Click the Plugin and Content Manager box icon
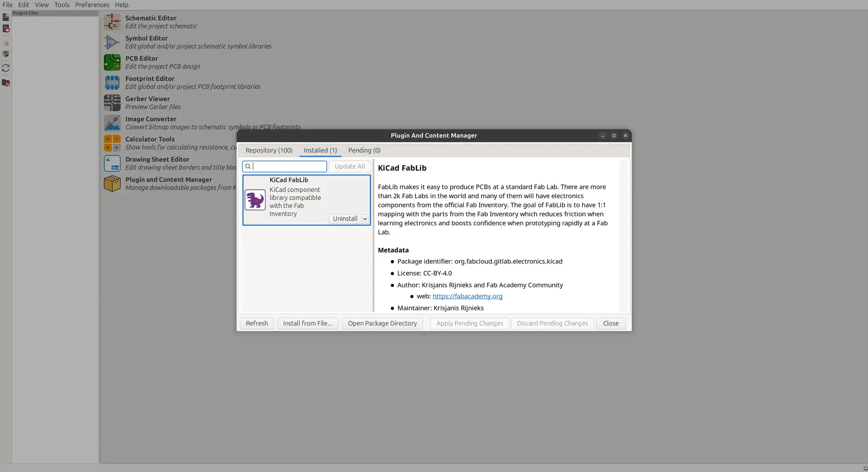Viewport: 868px width, 472px height. (x=112, y=184)
